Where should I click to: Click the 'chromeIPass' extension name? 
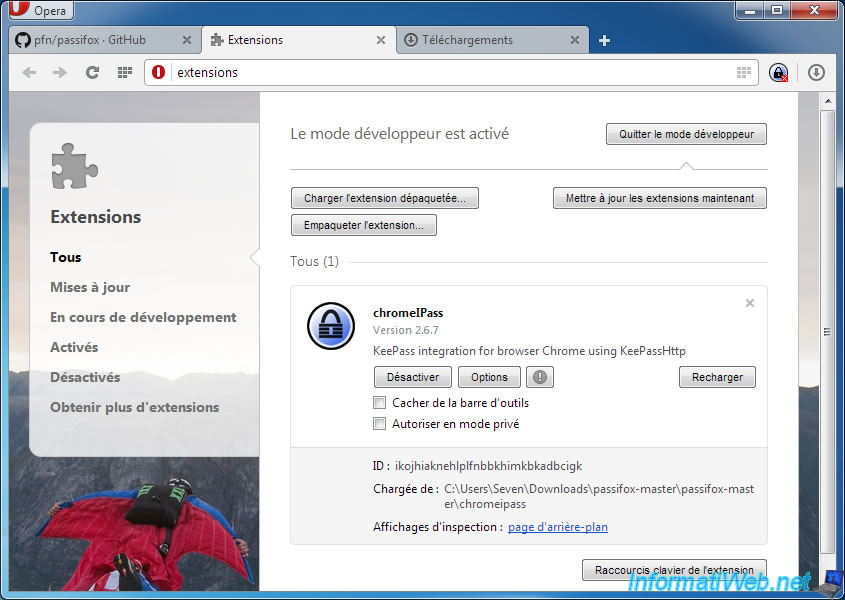[x=408, y=313]
